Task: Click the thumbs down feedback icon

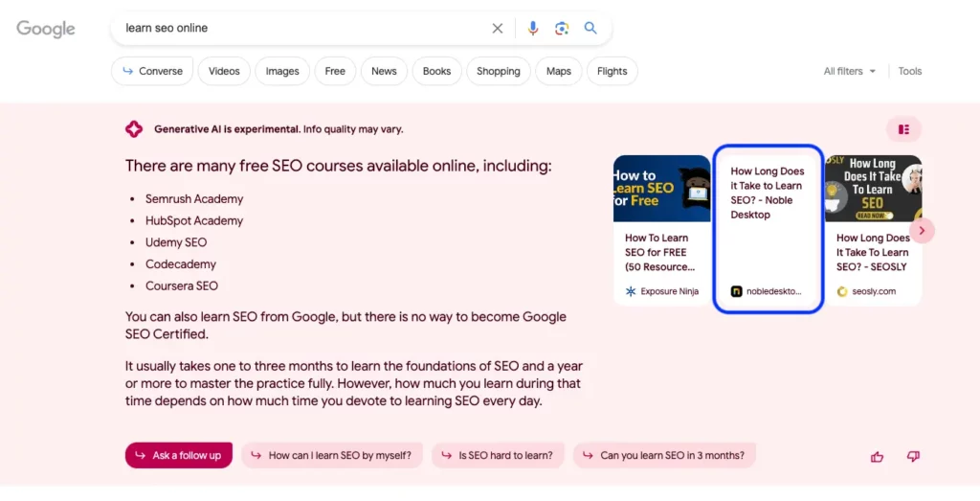Action: (913, 457)
